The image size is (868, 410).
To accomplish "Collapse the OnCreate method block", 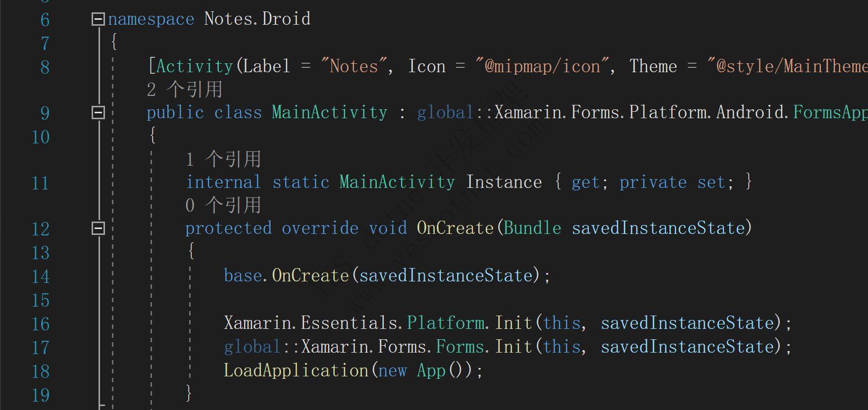I will (98, 228).
